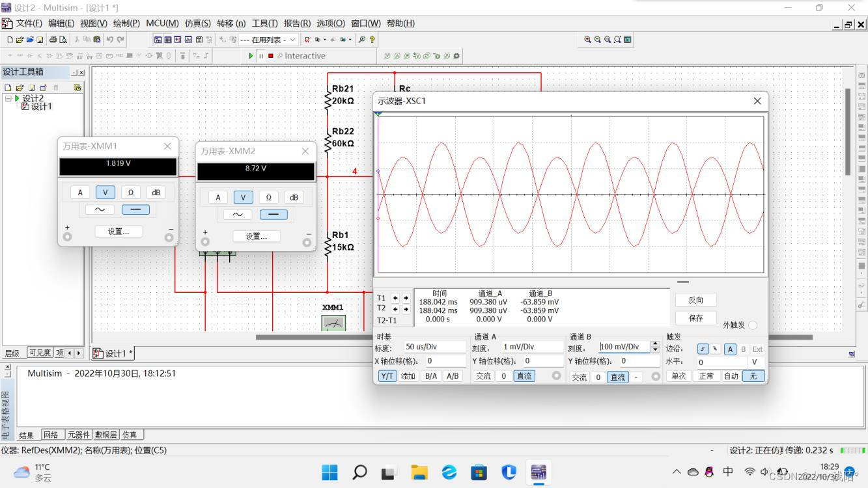Click the Save icon in the toolbar
The width and height of the screenshot is (868, 488).
pos(40,40)
